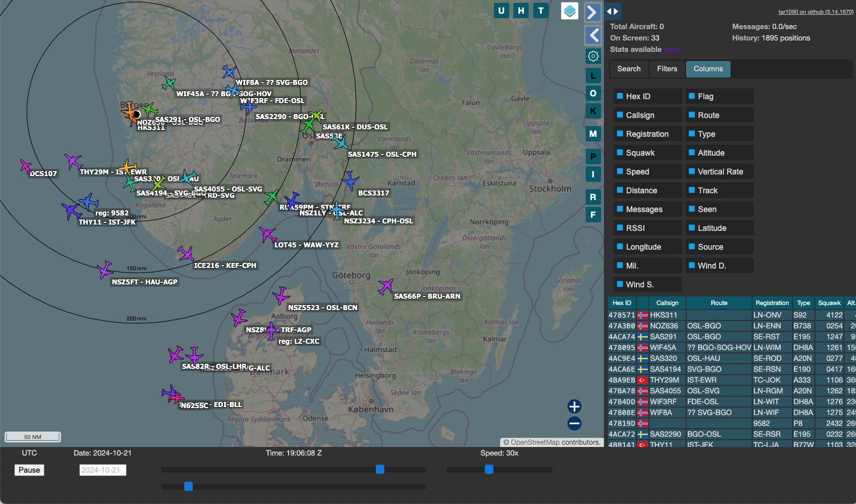Click the M sidebar map button
This screenshot has width=856, height=504.
coord(593,134)
